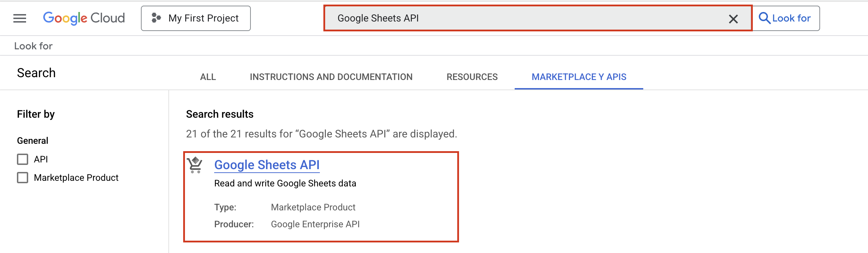Click the Search page heading
This screenshot has height=253, width=868.
tap(36, 73)
